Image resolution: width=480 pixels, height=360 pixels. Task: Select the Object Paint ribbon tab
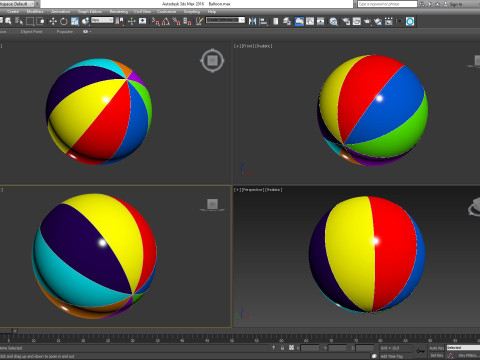click(x=31, y=32)
